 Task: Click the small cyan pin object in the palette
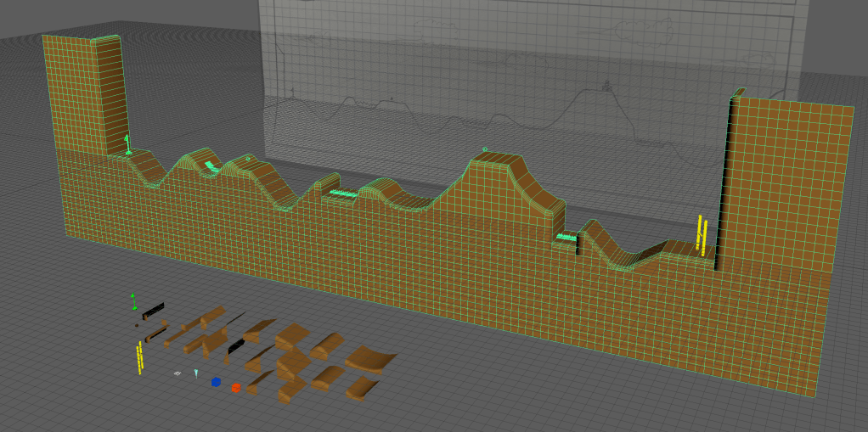196,373
